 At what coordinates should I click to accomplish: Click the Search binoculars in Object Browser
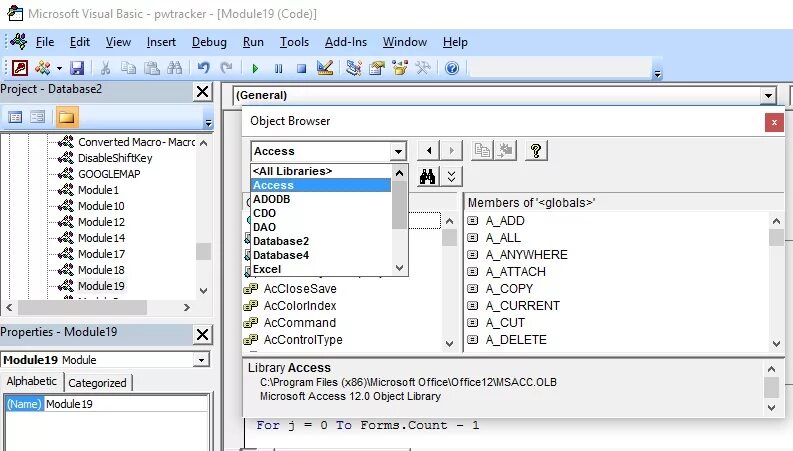(x=428, y=176)
